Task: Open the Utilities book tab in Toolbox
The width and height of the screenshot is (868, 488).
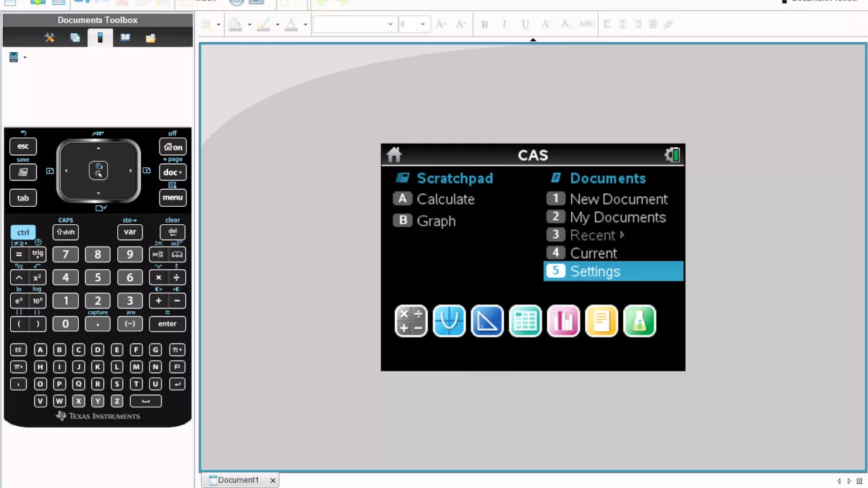Action: tap(125, 38)
